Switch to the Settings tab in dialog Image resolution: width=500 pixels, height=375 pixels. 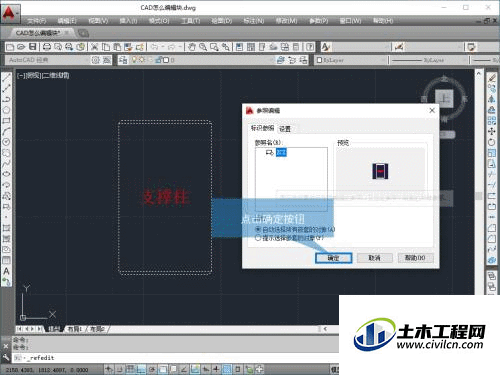[285, 129]
